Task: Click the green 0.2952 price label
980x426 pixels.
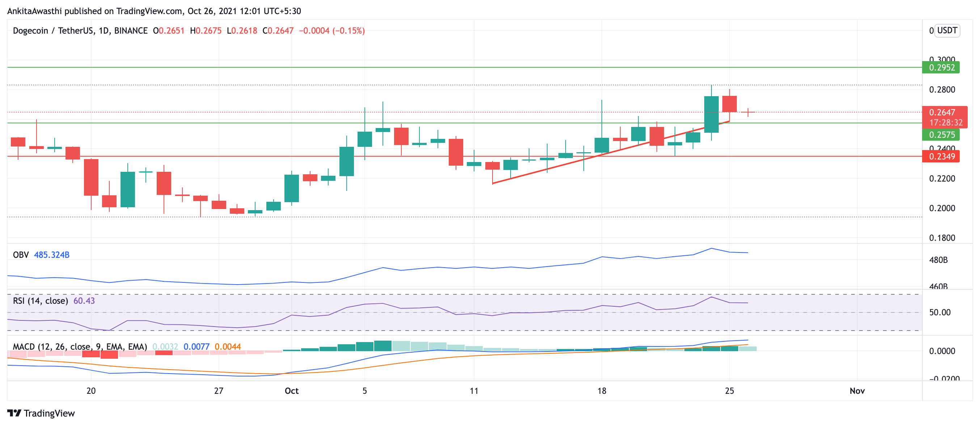Action: 942,68
